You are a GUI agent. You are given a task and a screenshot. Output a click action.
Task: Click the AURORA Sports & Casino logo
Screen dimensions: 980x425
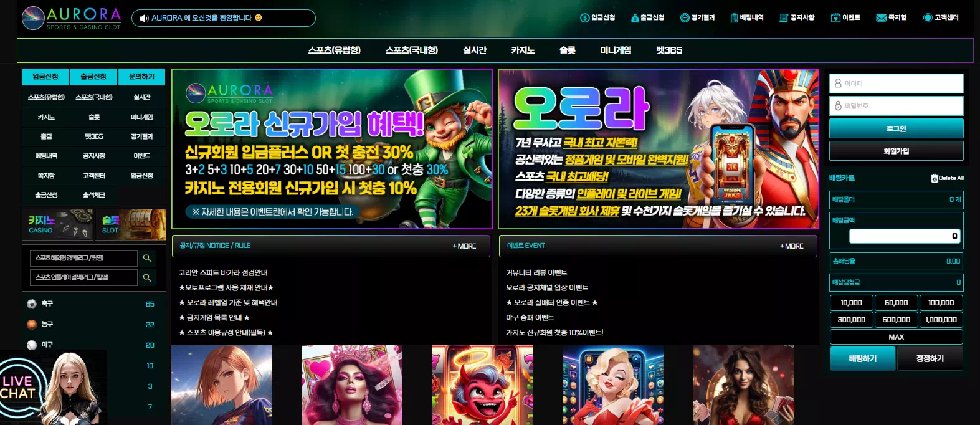click(x=71, y=18)
